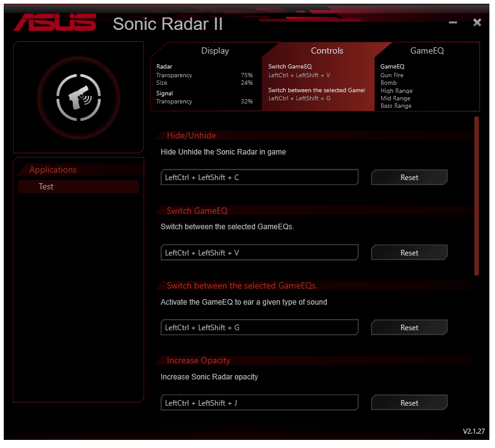This screenshot has width=495, height=448.
Task: Click the Gun Fire entry in GameEQ
Action: [x=392, y=75]
